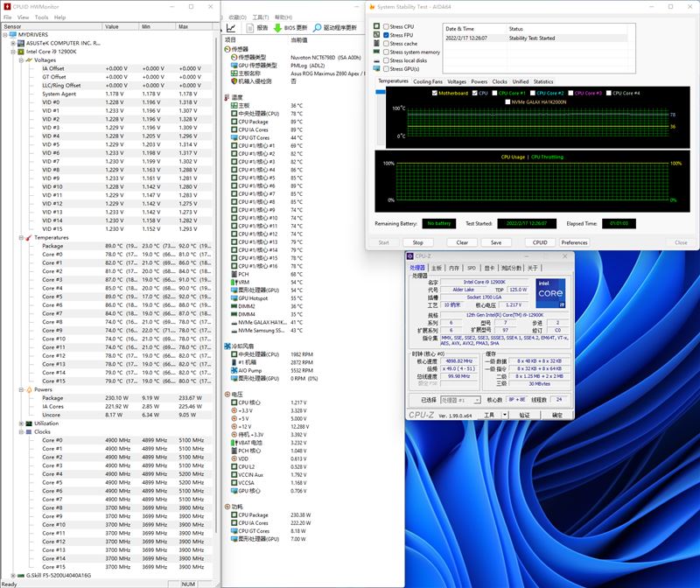Click the Value column header in HWMonitor
700x588 pixels.
(x=113, y=27)
